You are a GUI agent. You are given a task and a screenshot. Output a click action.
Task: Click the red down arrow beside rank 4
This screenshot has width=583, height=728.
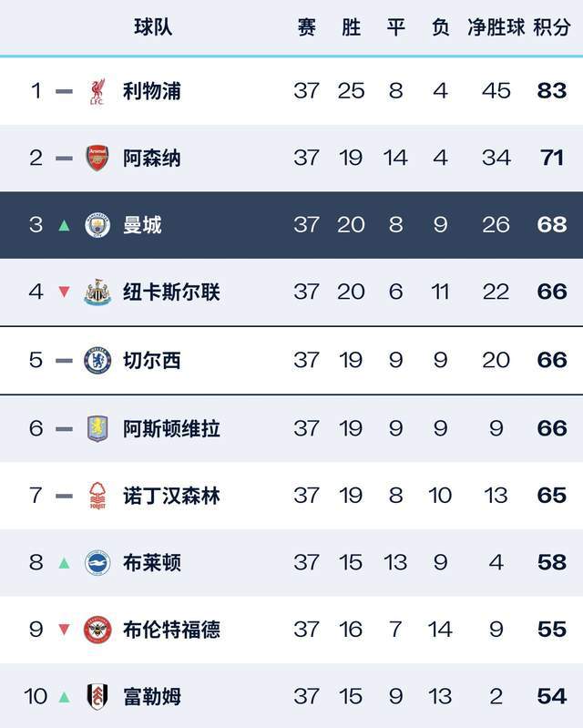tap(64, 292)
